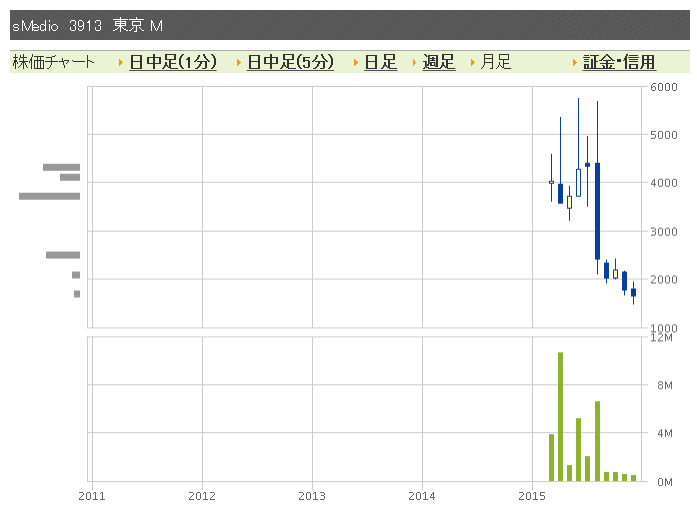The image size is (697, 513).
Task: Click the 0M volume axis label
Action: [665, 482]
